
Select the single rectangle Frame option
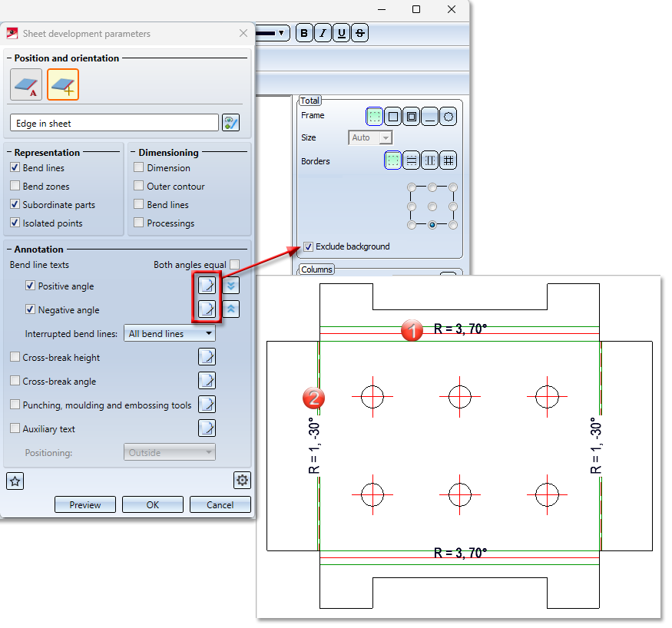pyautogui.click(x=393, y=117)
